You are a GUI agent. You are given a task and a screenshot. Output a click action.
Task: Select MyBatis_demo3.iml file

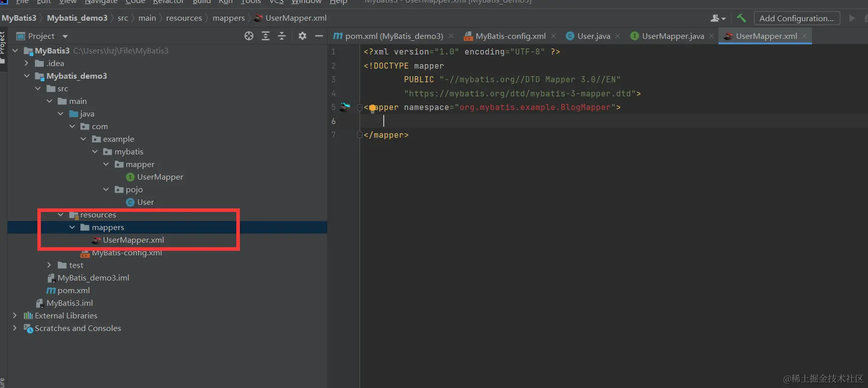pos(88,278)
